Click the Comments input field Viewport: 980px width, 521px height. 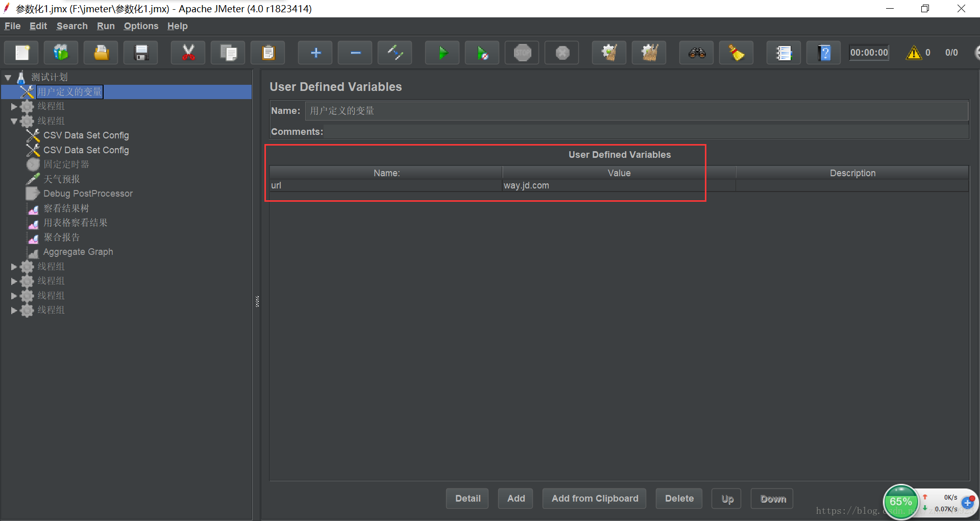pos(646,132)
